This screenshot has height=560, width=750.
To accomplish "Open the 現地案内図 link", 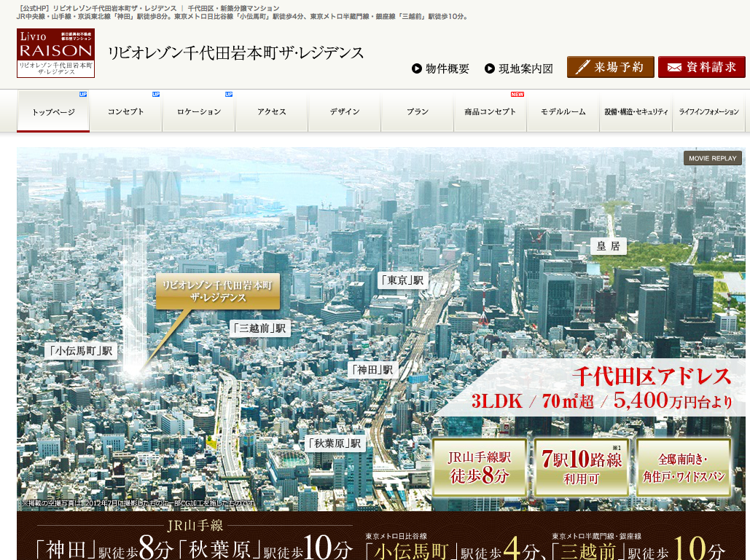I will pos(518,68).
